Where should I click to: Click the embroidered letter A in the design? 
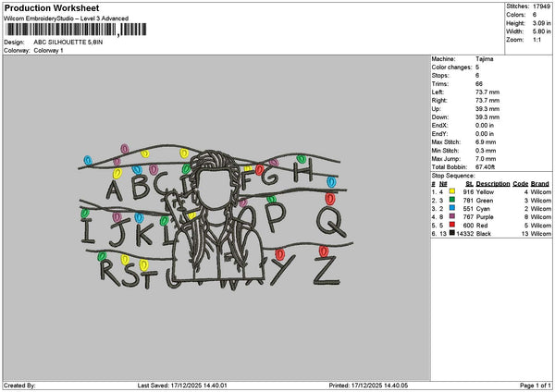[115, 190]
